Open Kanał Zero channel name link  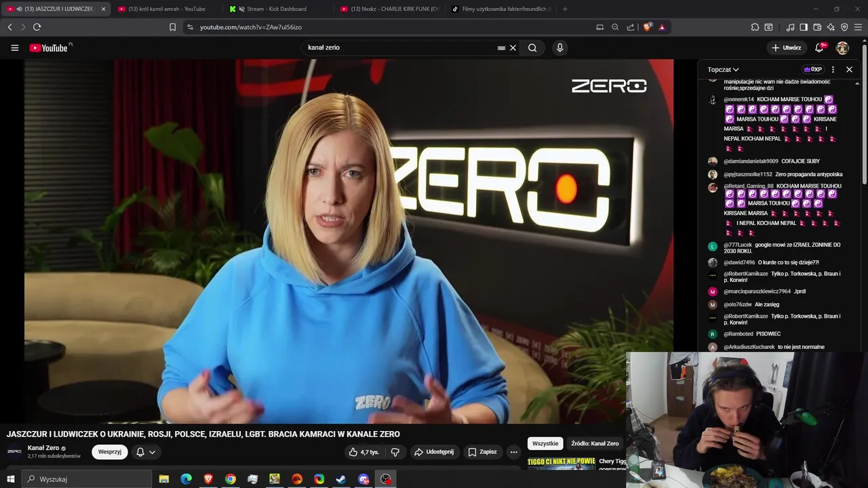point(43,448)
